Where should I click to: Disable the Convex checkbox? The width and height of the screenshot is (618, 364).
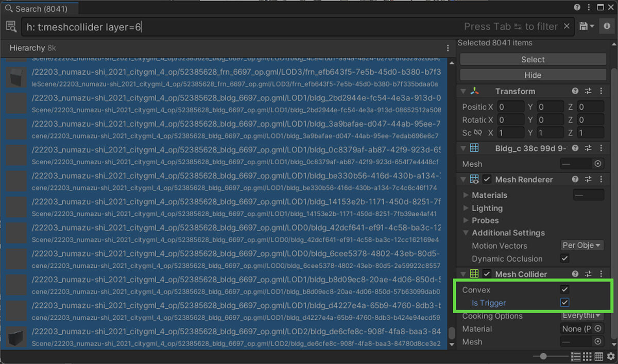[565, 290]
